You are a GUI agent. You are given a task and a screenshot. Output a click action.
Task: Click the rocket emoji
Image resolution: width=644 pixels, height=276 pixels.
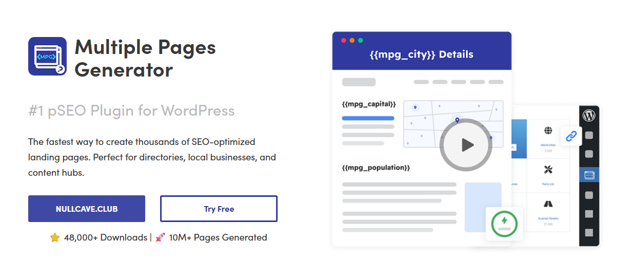(160, 237)
